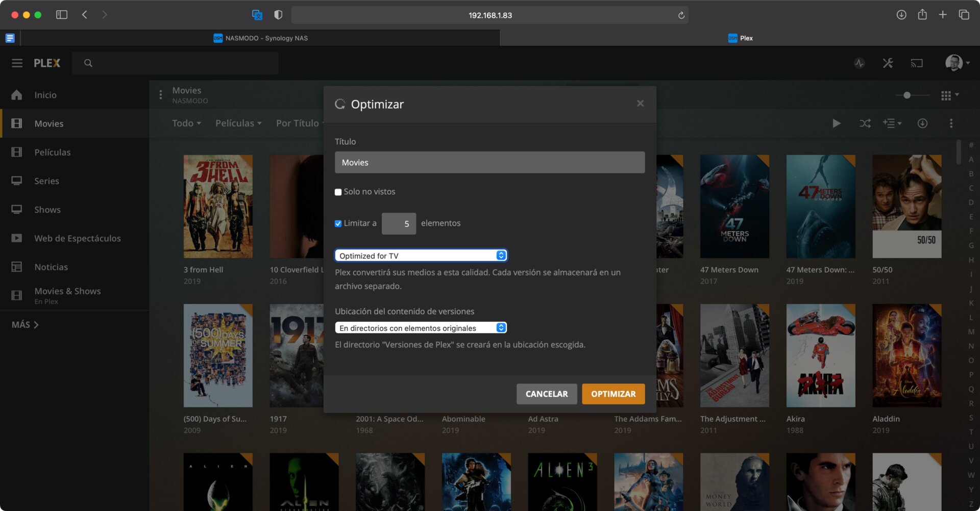Click the Chromecast cast icon
This screenshot has width=980, height=511.
pos(917,63)
